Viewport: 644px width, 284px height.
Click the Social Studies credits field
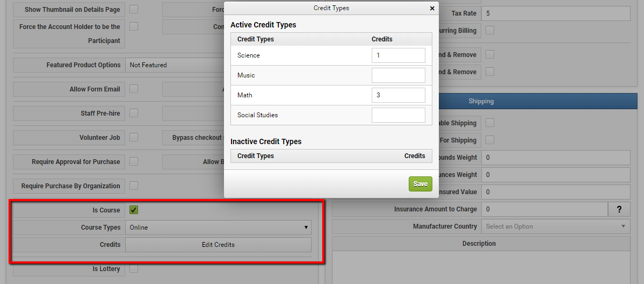click(398, 115)
